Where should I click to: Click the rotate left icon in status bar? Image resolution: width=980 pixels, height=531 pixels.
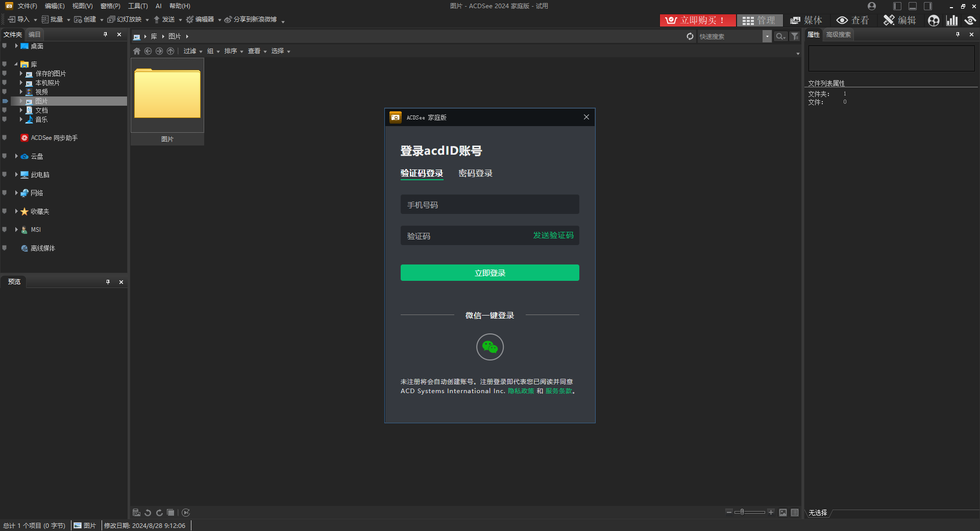click(148, 513)
